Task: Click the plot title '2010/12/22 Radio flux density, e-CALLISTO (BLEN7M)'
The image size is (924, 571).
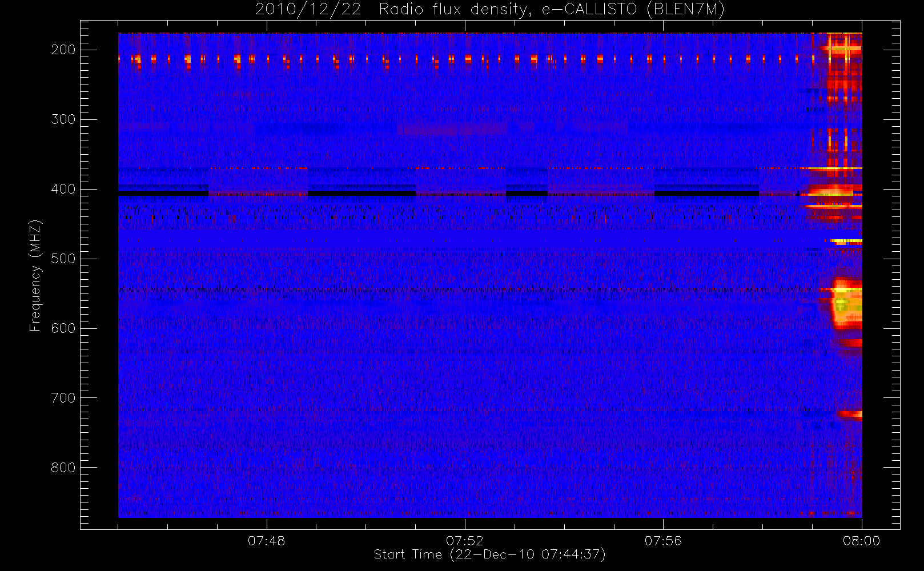Action: click(489, 10)
